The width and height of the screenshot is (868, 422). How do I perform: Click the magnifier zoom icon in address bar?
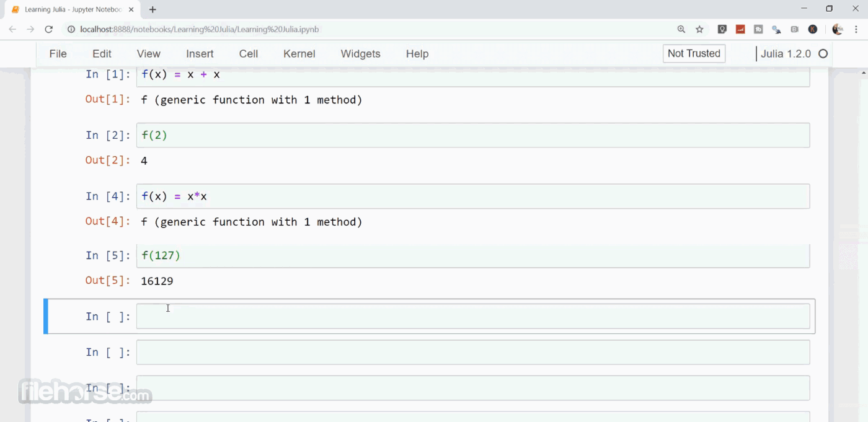tap(681, 29)
